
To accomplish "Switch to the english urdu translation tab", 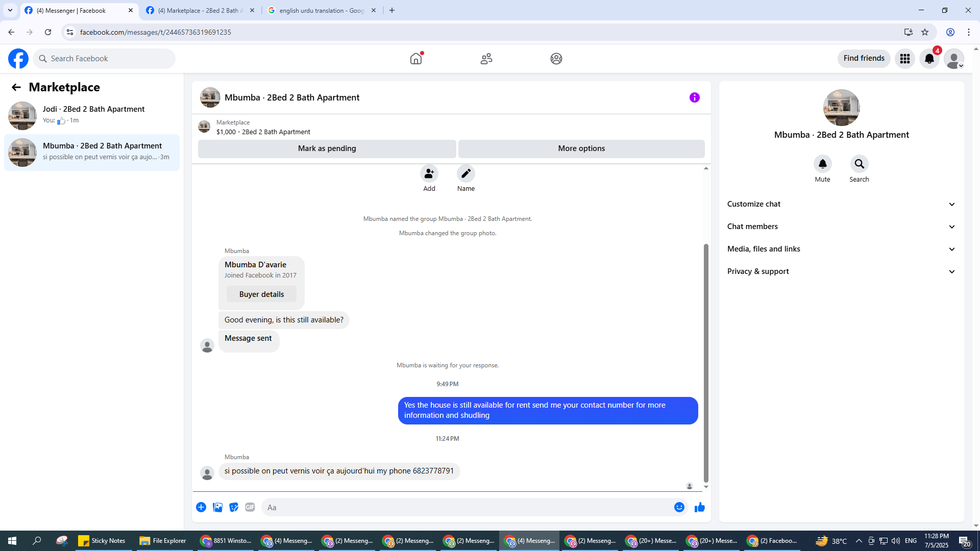I will (322, 10).
